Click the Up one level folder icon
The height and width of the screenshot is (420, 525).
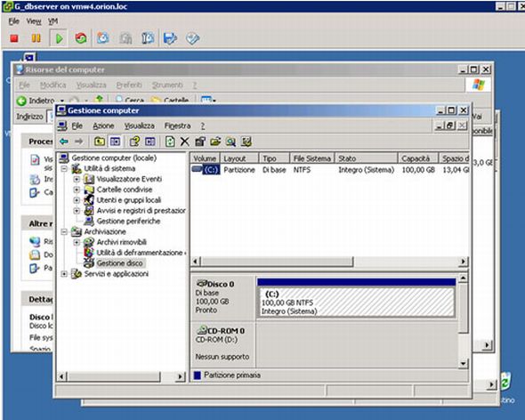click(99, 141)
